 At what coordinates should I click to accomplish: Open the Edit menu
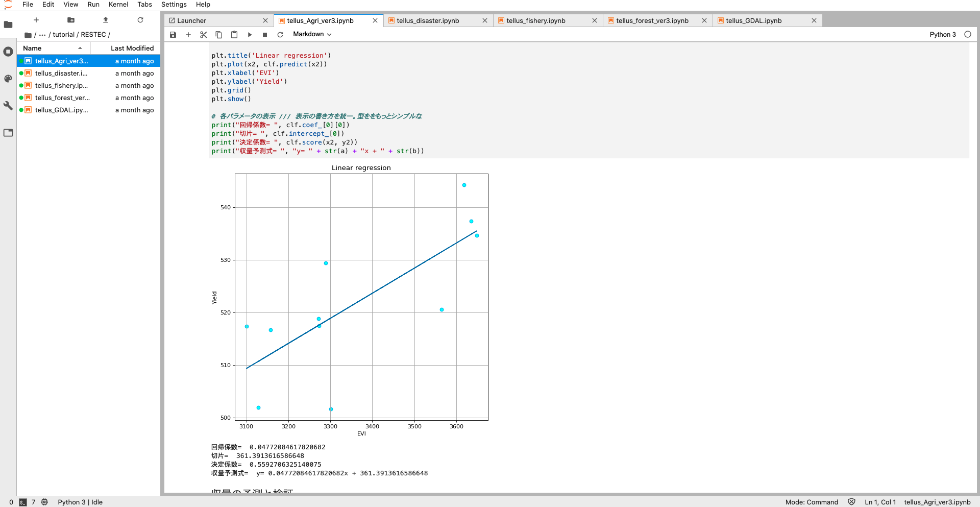click(48, 5)
